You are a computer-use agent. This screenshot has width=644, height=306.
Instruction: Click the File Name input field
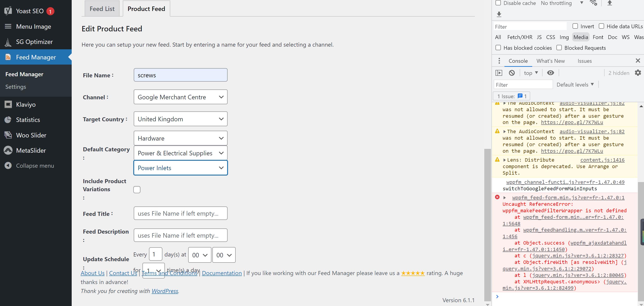181,75
